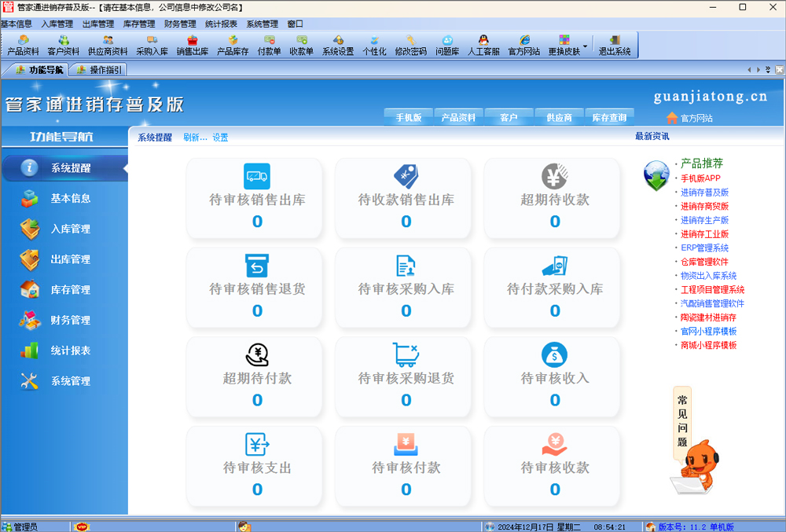The width and height of the screenshot is (786, 532).
Task: Select 财务管理 in the sidebar
Action: click(64, 320)
